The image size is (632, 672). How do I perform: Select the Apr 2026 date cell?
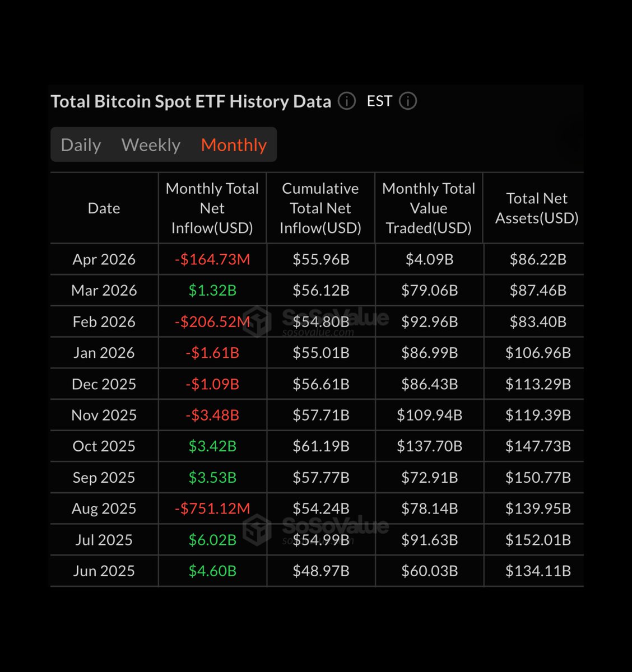104,259
